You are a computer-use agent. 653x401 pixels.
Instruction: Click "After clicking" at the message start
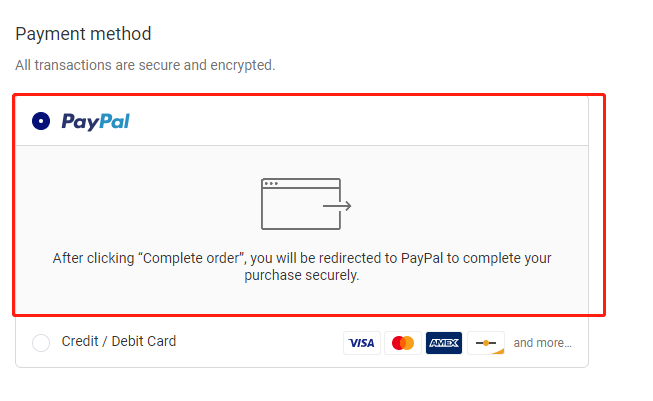[x=92, y=258]
